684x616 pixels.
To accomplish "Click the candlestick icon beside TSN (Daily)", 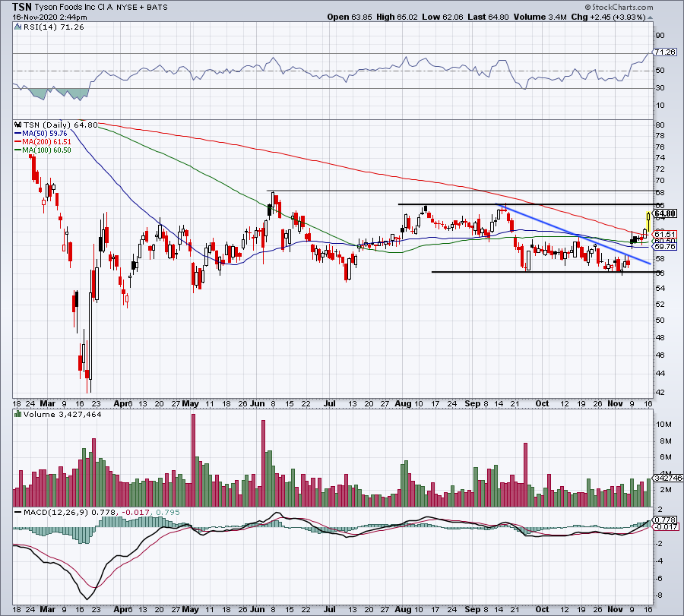I will pyautogui.click(x=18, y=125).
